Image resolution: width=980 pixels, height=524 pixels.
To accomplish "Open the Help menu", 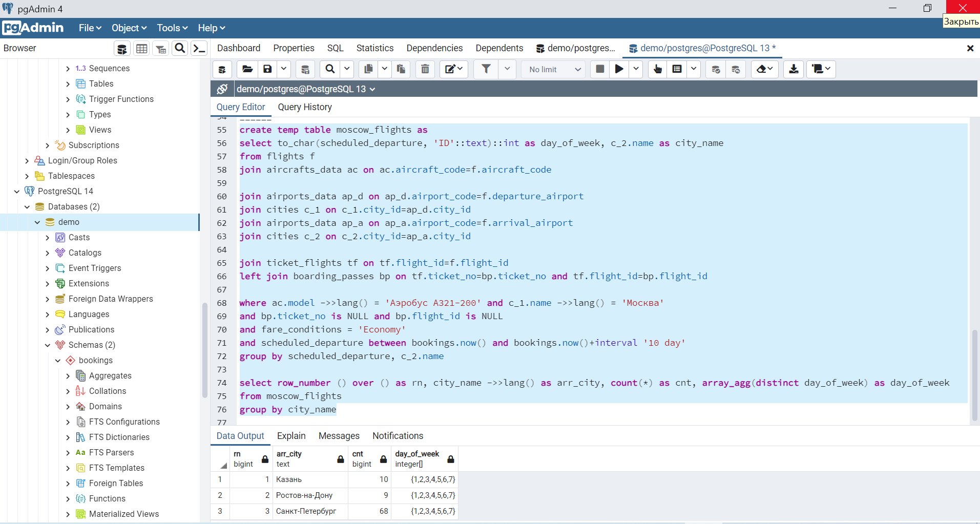I will [212, 28].
